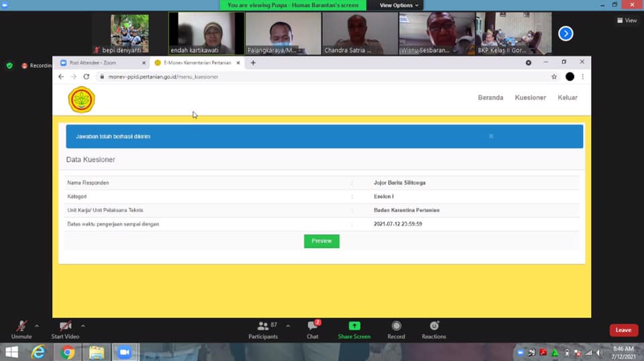Click the green Share Screen icon
The width and height of the screenshot is (644, 361).
(x=354, y=326)
